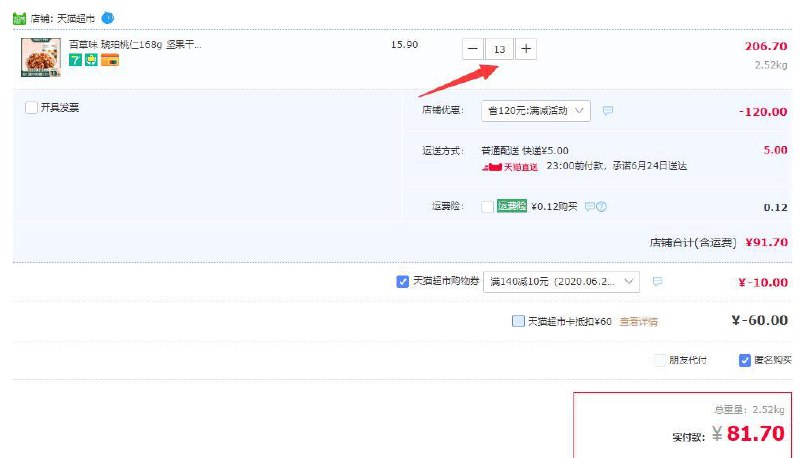Click the shop total ¥91.70
This screenshot has width=800, height=458.
[766, 242]
